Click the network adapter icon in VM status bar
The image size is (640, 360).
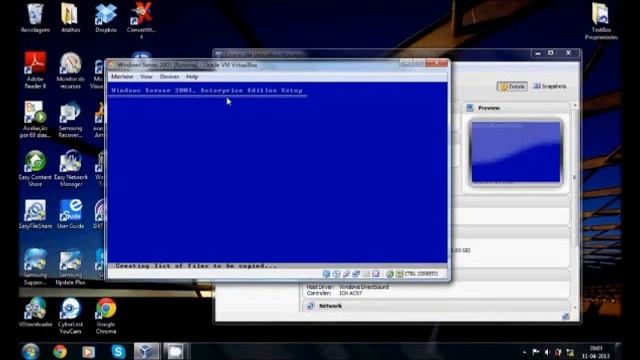[356, 274]
